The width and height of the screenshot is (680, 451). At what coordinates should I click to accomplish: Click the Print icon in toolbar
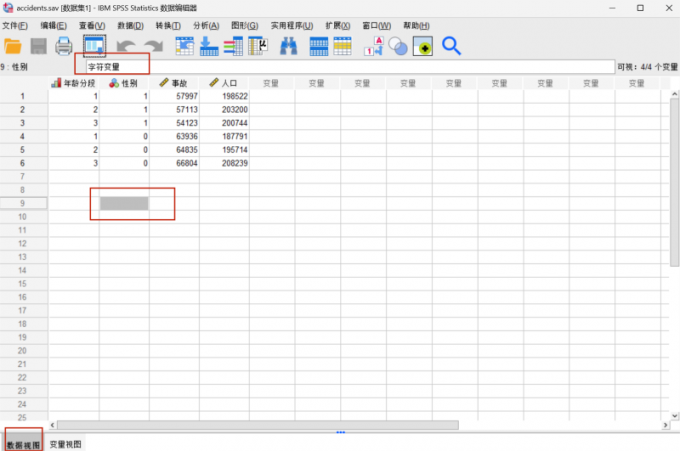coord(64,46)
